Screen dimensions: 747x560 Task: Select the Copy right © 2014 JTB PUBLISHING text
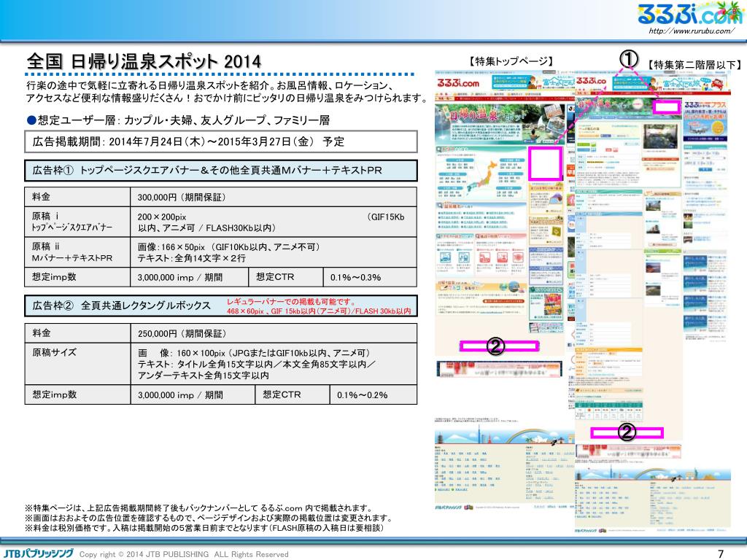click(184, 554)
